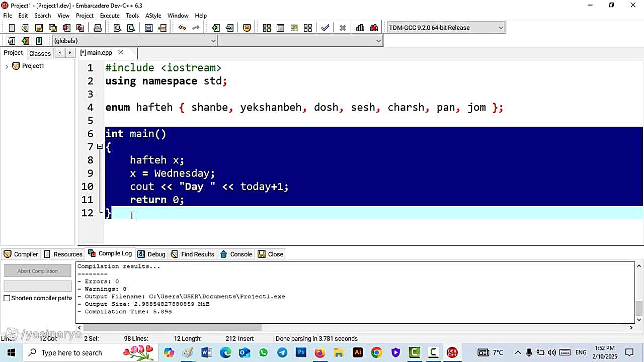
Task: Click the Print toolbar icon
Action: pos(98,28)
